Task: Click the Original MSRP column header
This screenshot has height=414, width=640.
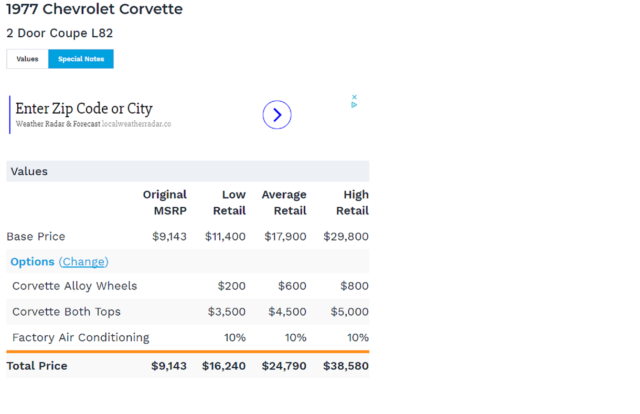Action: click(x=164, y=202)
